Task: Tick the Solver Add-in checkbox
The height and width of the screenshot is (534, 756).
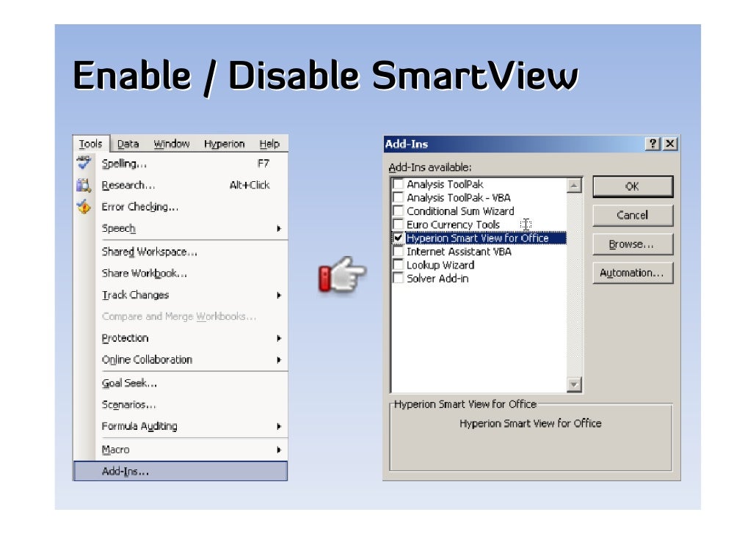Action: pyautogui.click(x=399, y=279)
